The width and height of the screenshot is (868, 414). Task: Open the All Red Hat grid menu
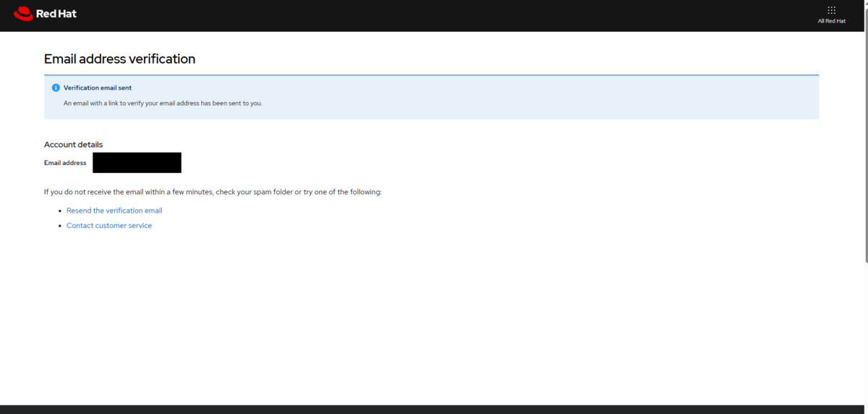click(x=831, y=14)
